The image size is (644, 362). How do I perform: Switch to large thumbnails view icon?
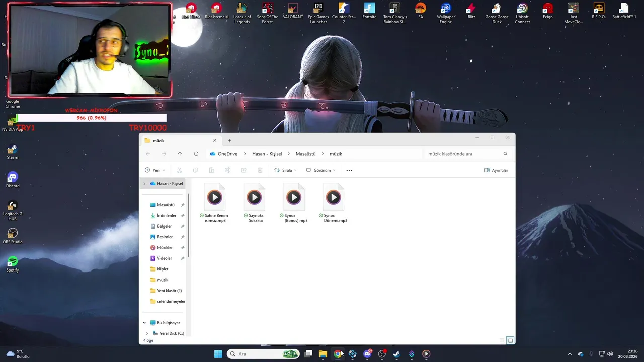510,340
